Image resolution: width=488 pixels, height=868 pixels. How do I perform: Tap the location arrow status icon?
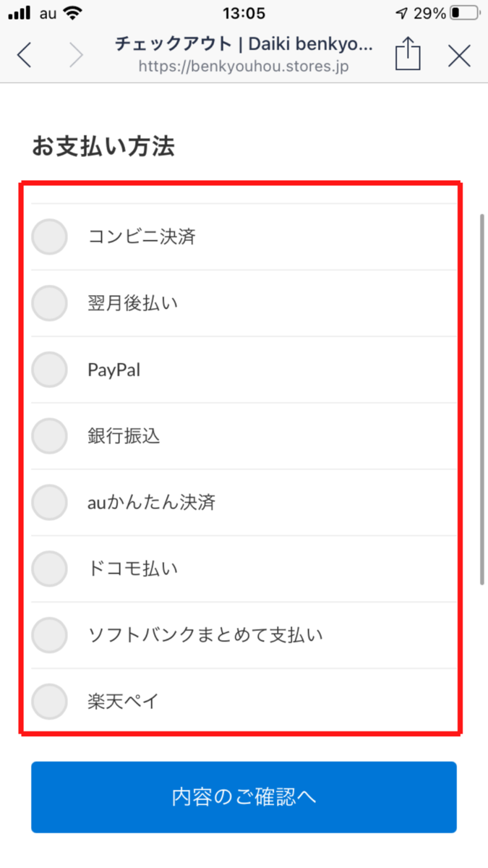coord(402,14)
